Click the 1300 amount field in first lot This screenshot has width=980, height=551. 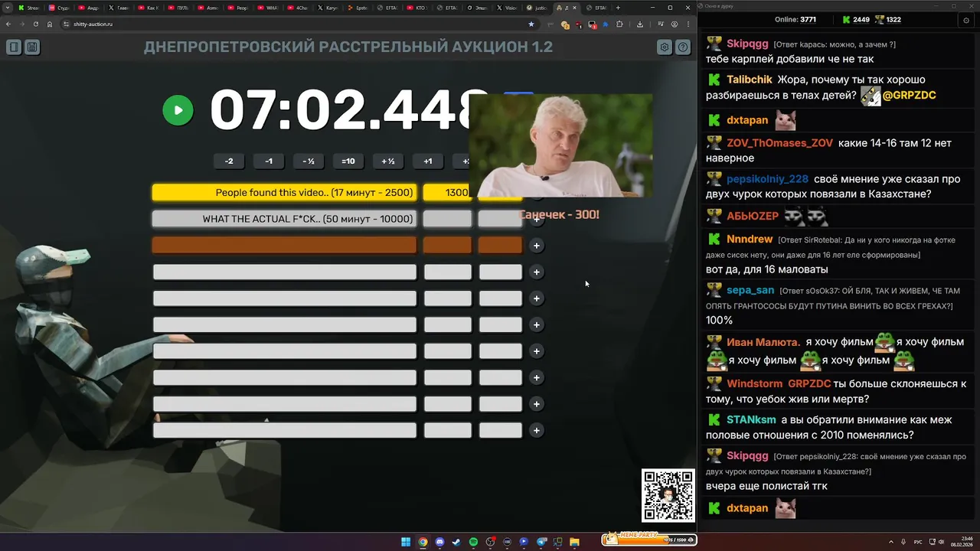[x=446, y=193]
